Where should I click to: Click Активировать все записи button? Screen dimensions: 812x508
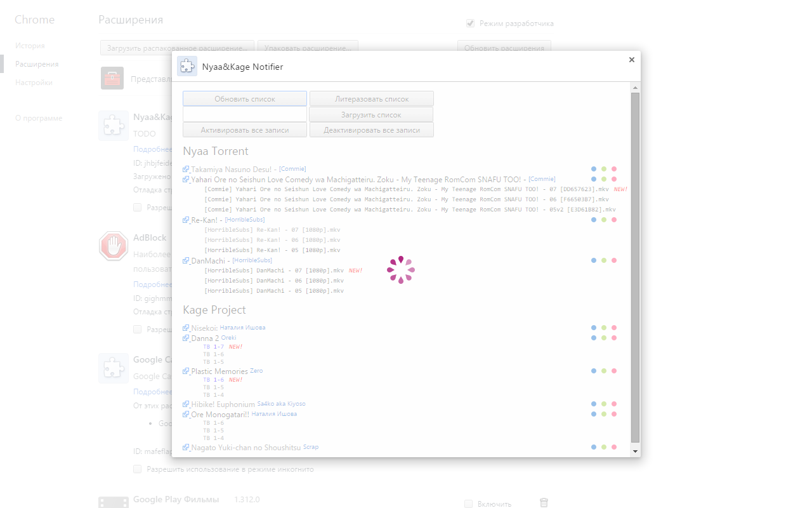click(245, 130)
